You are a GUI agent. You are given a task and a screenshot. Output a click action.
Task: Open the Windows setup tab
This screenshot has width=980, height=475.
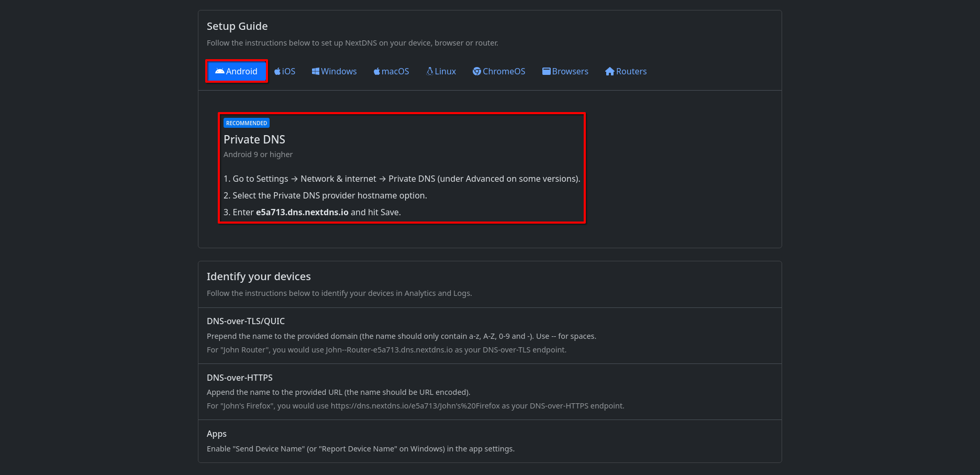[334, 71]
